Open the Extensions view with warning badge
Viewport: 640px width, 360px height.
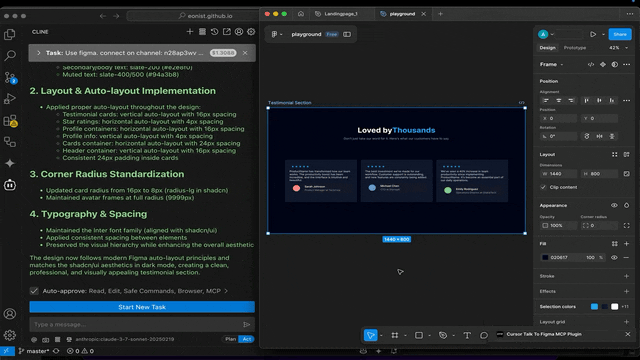10,121
